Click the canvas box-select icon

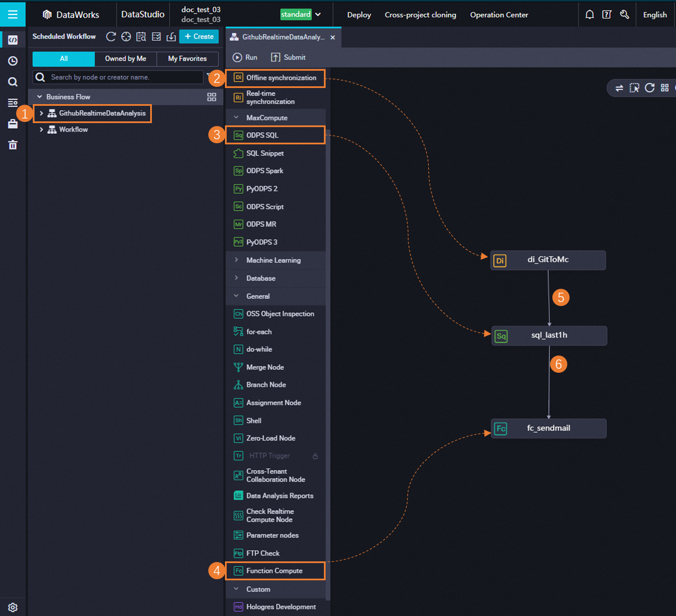634,88
